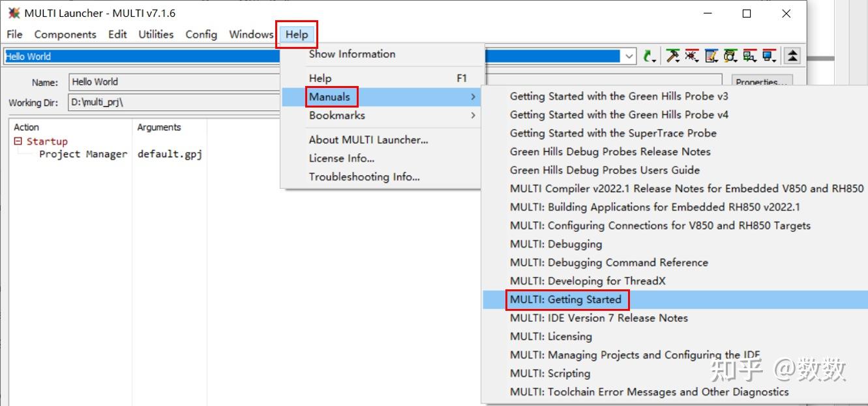Viewport: 868px width, 406px height.
Task: Open the Windows menu
Action: coord(251,35)
